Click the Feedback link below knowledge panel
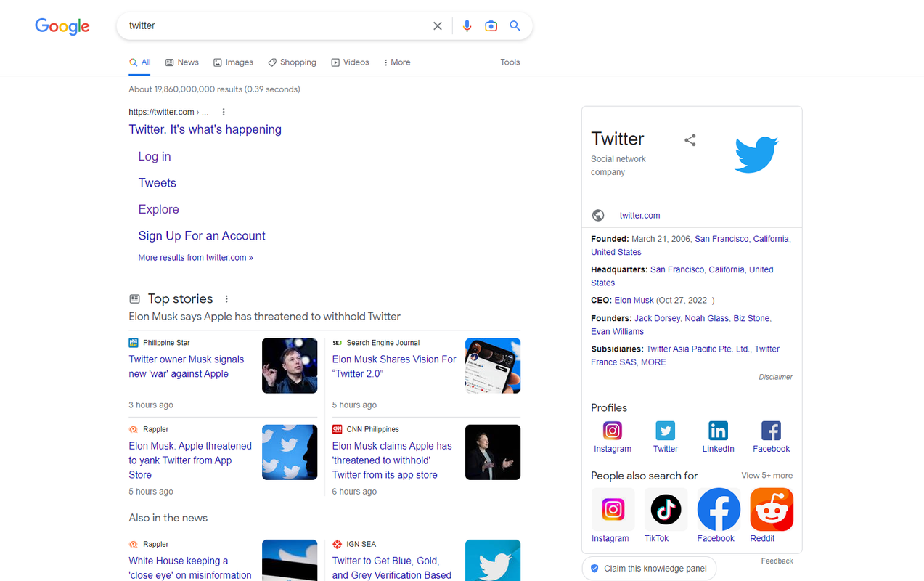Viewport: 924px width, 581px height. click(777, 561)
